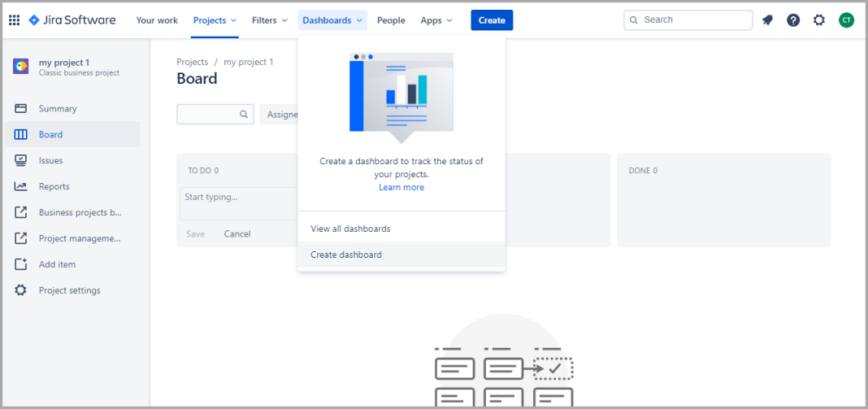Open the Help question mark icon
This screenshot has width=868, height=409.
(x=793, y=20)
